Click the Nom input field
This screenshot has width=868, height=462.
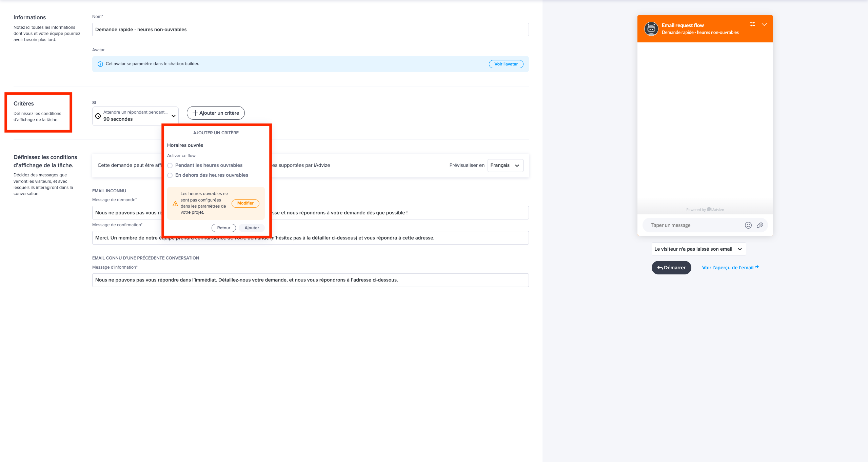click(310, 30)
